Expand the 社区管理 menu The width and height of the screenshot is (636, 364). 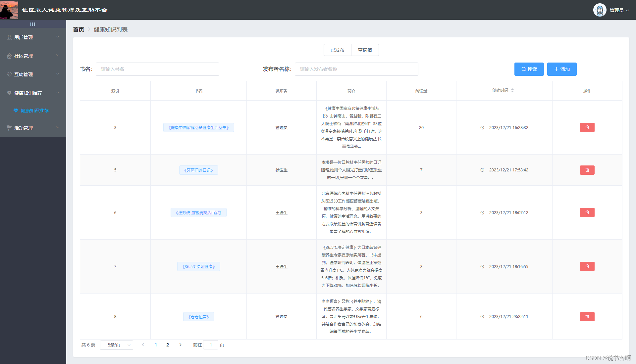(x=33, y=56)
